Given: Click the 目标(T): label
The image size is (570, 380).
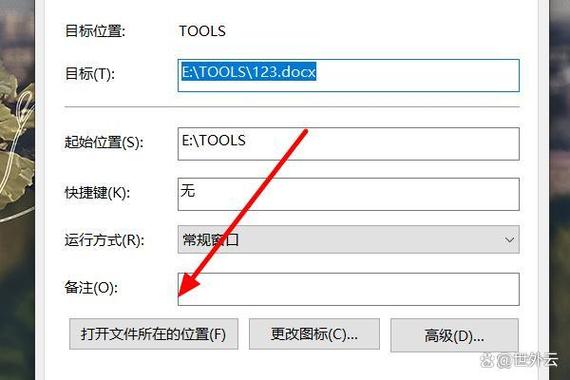Looking at the screenshot, I should (x=90, y=74).
